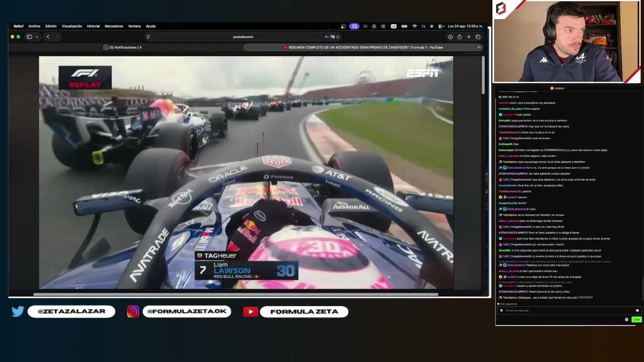Open a new Safari tab
This screenshot has height=362, width=644.
point(468,37)
